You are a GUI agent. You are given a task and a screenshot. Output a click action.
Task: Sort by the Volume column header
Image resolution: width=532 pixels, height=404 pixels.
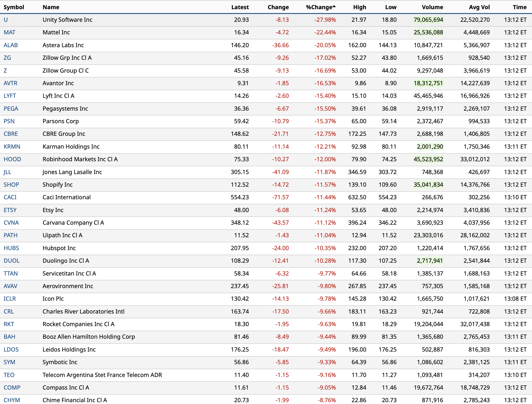[x=432, y=7]
